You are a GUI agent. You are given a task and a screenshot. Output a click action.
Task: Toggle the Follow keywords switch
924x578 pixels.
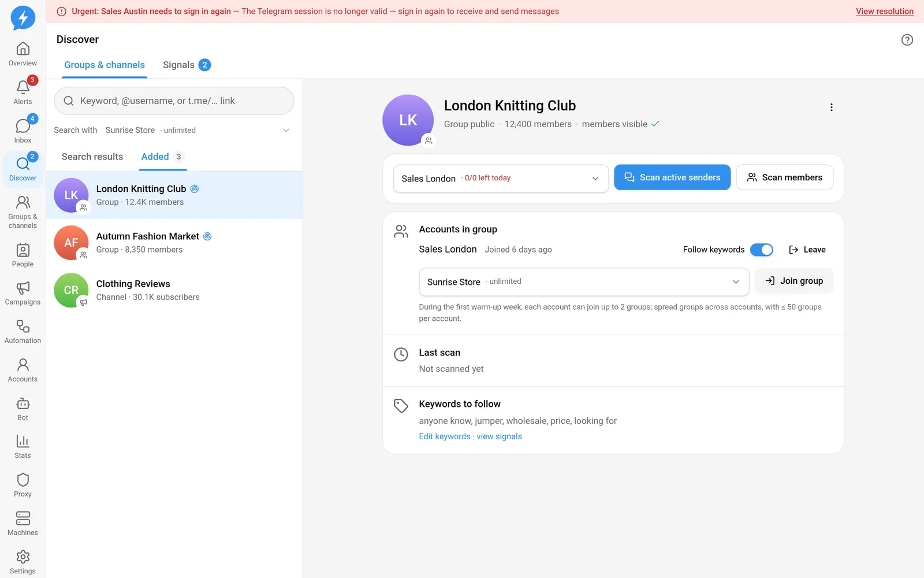click(x=762, y=250)
